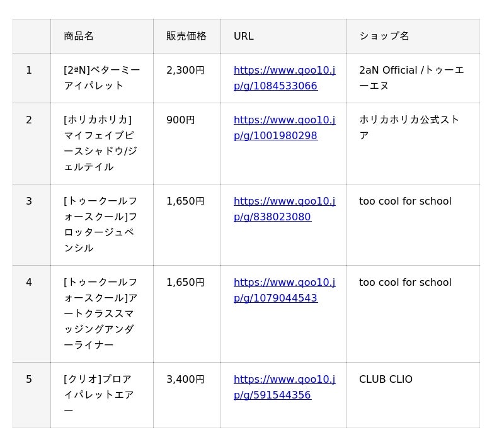
Task: Open the Qoo10 link ending in 1079044543
Action: coord(284,290)
